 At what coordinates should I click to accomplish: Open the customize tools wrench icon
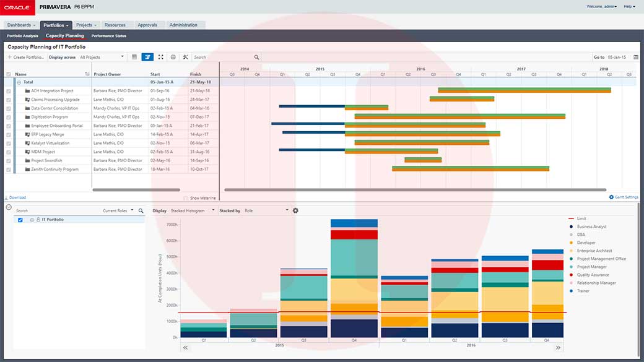click(186, 57)
